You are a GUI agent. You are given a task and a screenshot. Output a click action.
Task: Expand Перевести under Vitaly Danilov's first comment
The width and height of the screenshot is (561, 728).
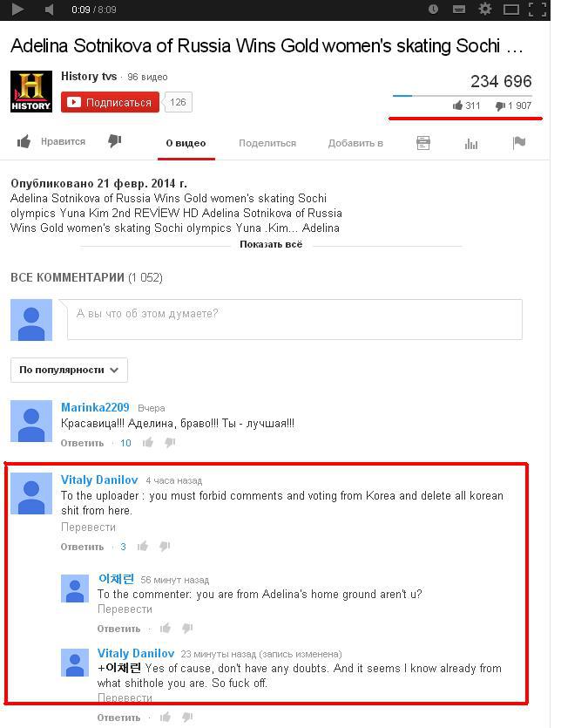click(88, 527)
